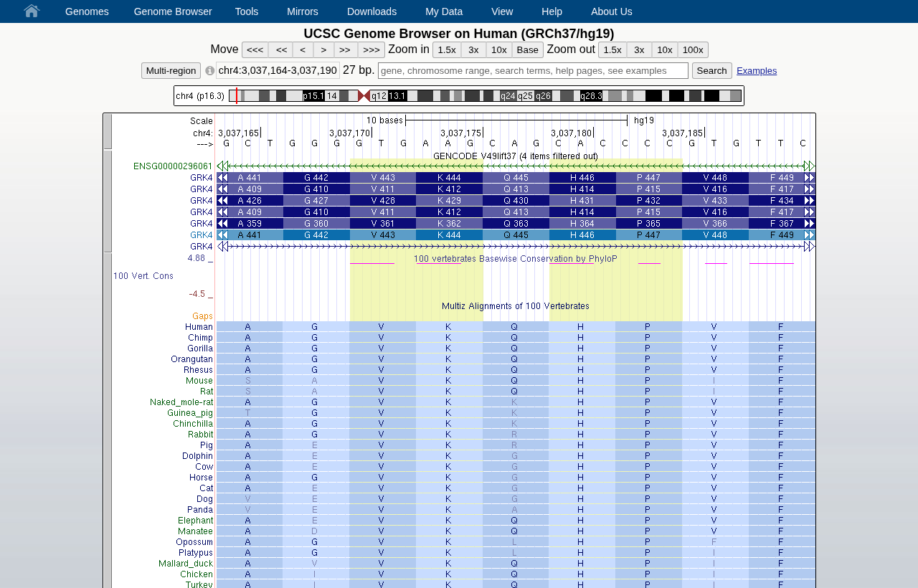Click the 100 Vert. Cons label
The height and width of the screenshot is (588, 918).
click(143, 276)
